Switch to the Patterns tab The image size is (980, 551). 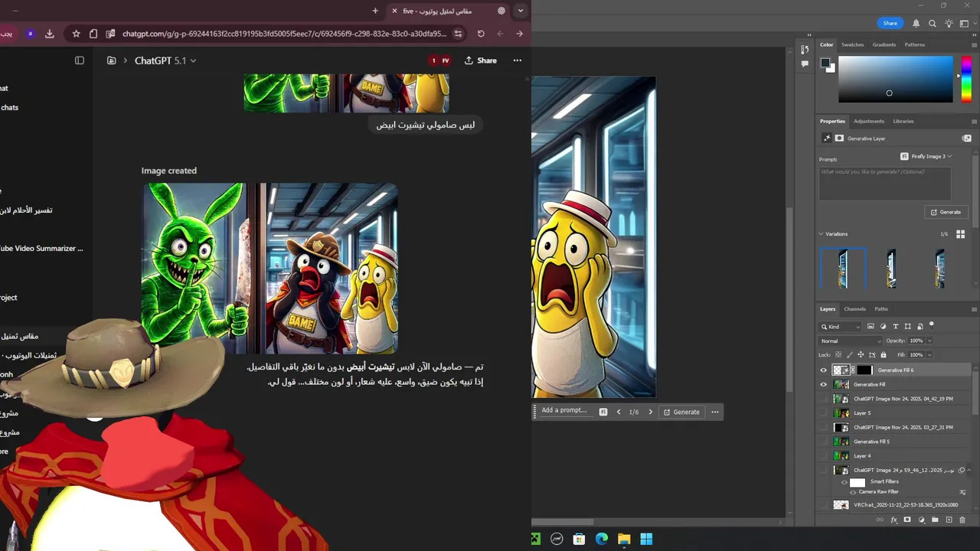point(914,45)
